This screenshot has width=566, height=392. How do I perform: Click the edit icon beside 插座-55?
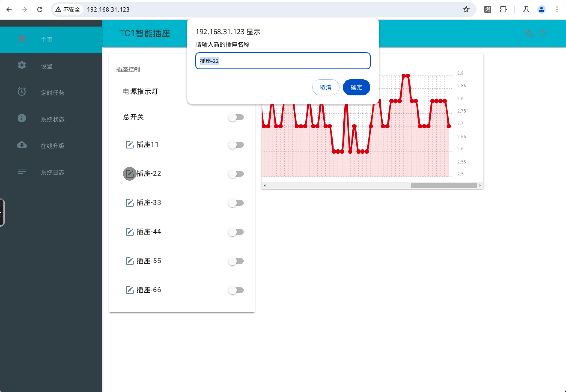(130, 261)
